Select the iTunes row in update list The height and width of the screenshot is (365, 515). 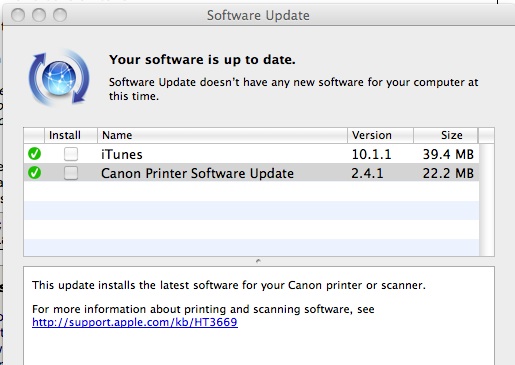tap(251, 154)
